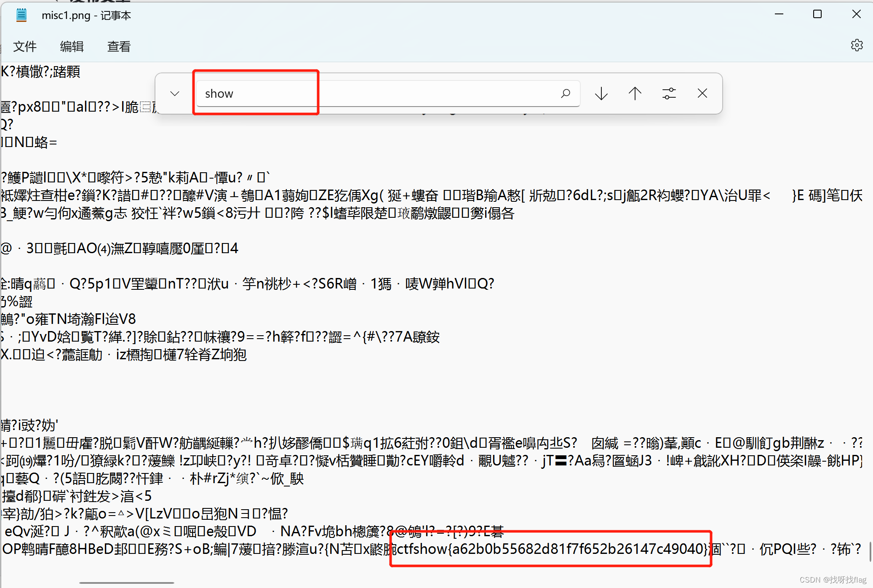873x588 pixels.
Task: Find previous match with up arrow
Action: pos(635,93)
